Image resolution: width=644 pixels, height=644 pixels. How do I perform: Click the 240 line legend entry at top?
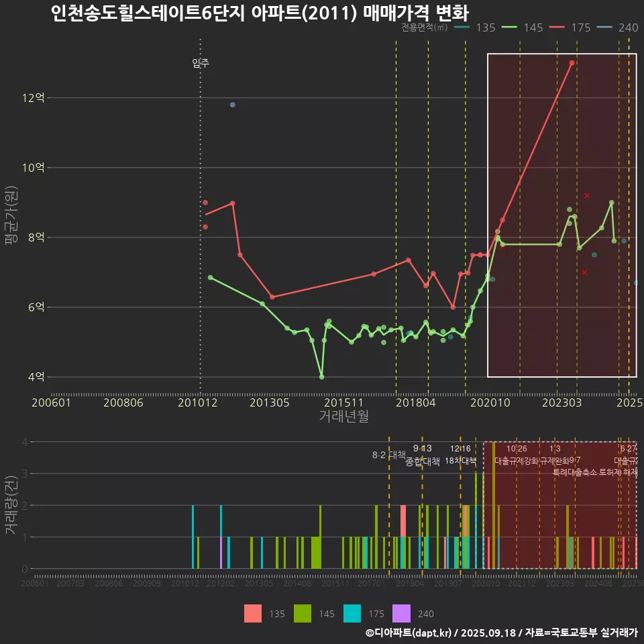click(x=618, y=28)
